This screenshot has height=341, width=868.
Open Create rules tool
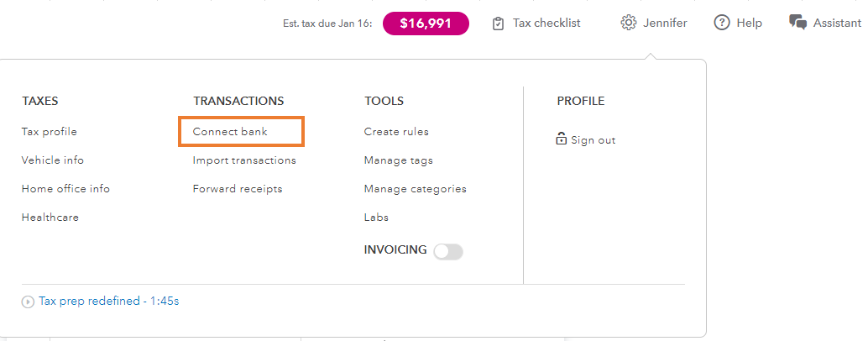click(x=396, y=132)
